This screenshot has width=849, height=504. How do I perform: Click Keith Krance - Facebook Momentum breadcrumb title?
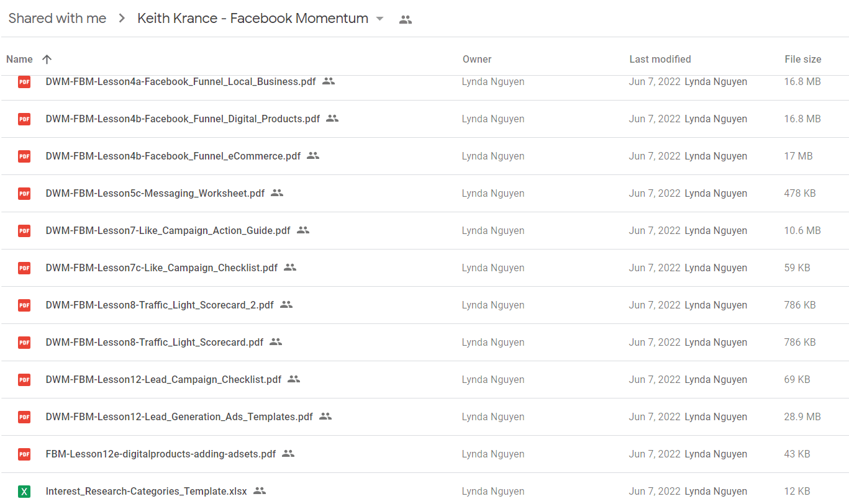[253, 19]
